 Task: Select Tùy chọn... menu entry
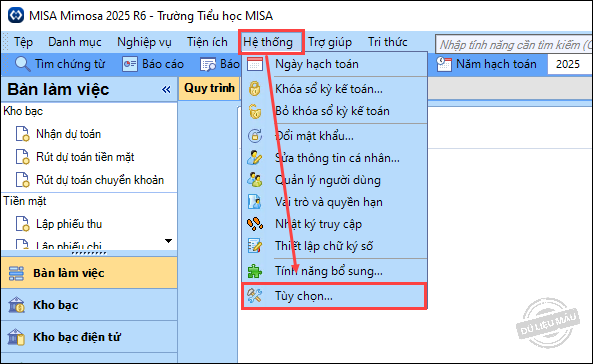pyautogui.click(x=334, y=296)
